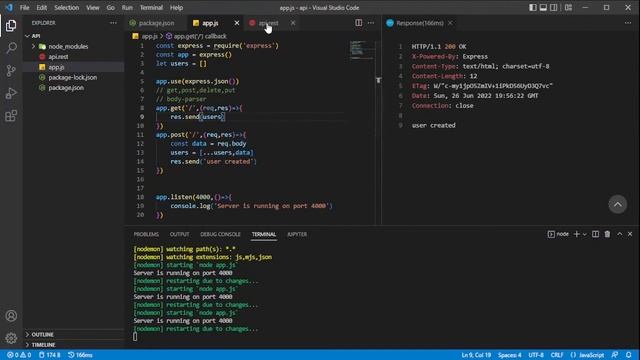Click the Explorer more actions ellipsis
This screenshot has width=640, height=360.
click(113, 23)
